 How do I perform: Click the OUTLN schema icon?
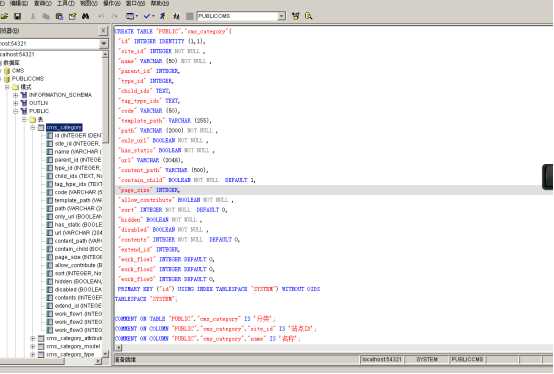(24, 103)
